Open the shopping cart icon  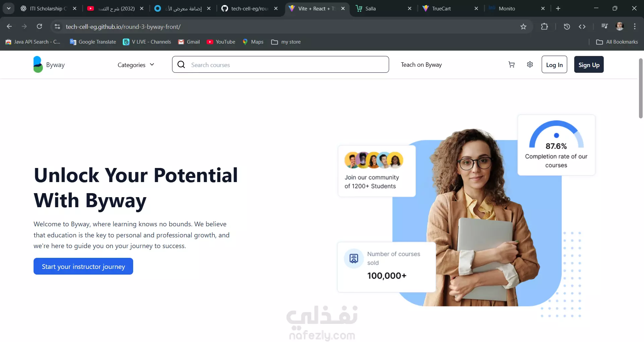coord(512,64)
